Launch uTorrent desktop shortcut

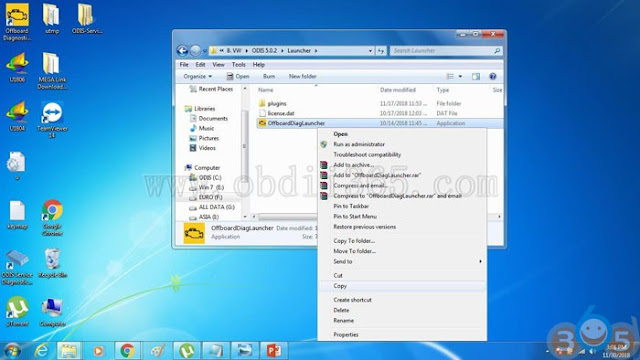pos(17,312)
